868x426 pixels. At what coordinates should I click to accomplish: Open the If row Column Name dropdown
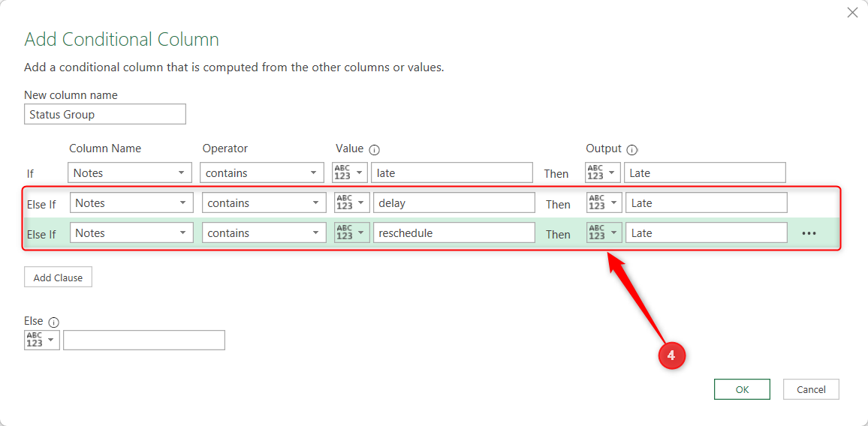click(x=130, y=173)
